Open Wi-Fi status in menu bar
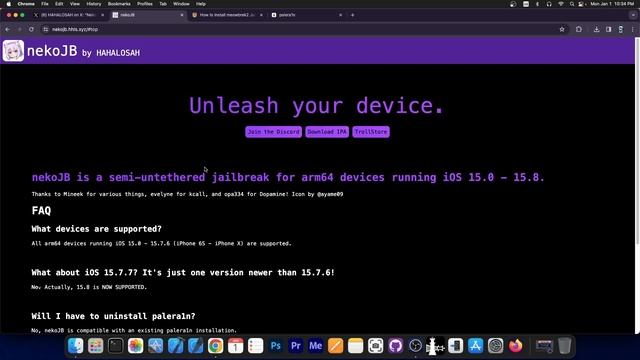Viewport: 640px width, 360px height. point(561,4)
